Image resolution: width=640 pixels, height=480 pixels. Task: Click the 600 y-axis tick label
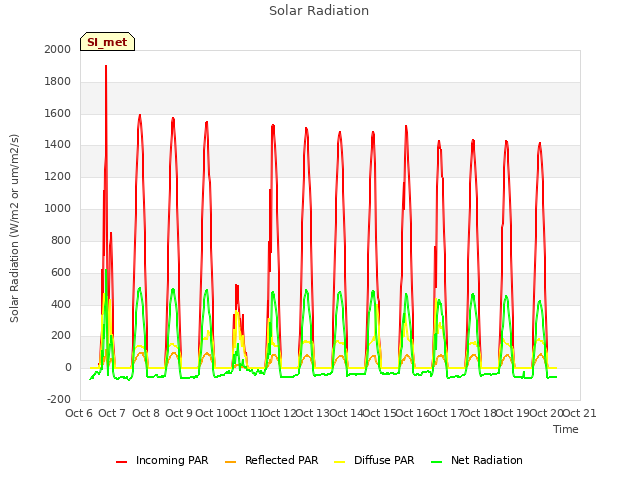point(61,272)
